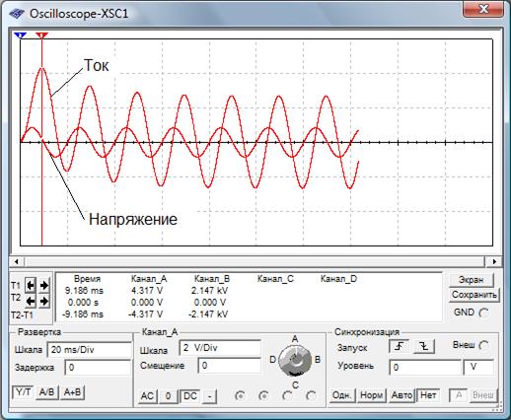Select the second channel display radio button
511x420 pixels.
(263, 396)
